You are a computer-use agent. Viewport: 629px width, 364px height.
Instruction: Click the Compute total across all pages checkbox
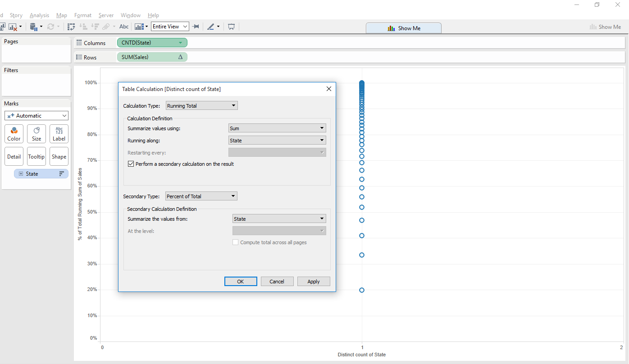click(x=235, y=242)
